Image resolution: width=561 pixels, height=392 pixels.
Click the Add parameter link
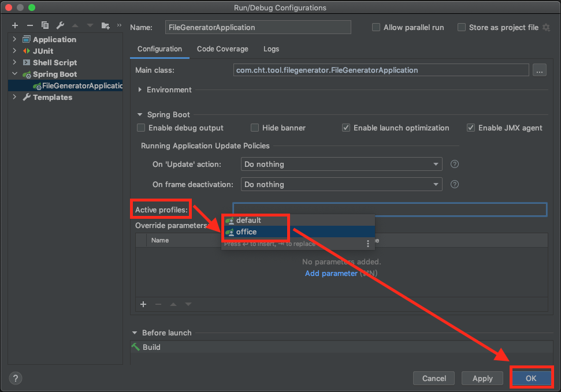point(331,273)
